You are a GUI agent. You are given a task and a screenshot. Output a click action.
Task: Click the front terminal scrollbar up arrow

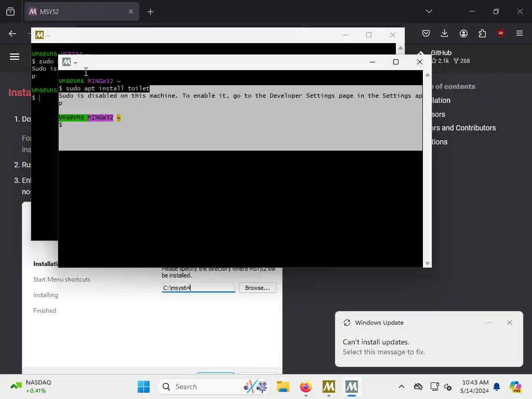[x=428, y=75]
